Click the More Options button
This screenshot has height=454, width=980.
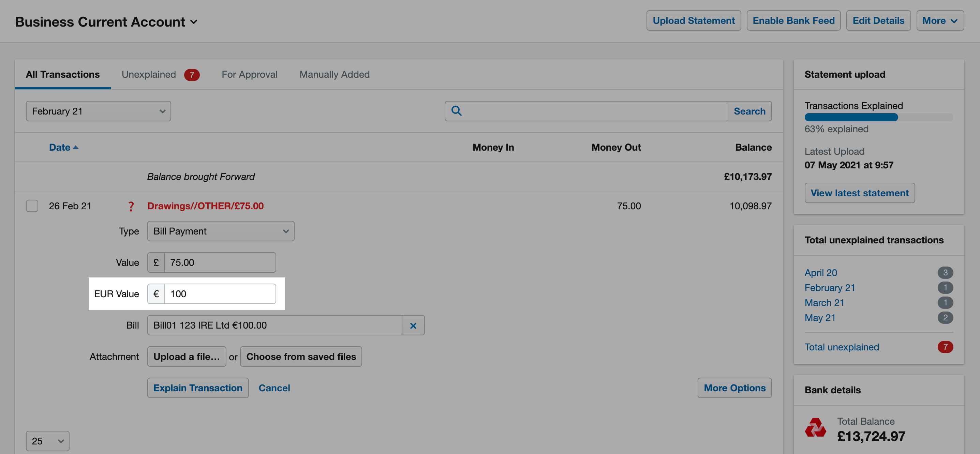pos(734,388)
